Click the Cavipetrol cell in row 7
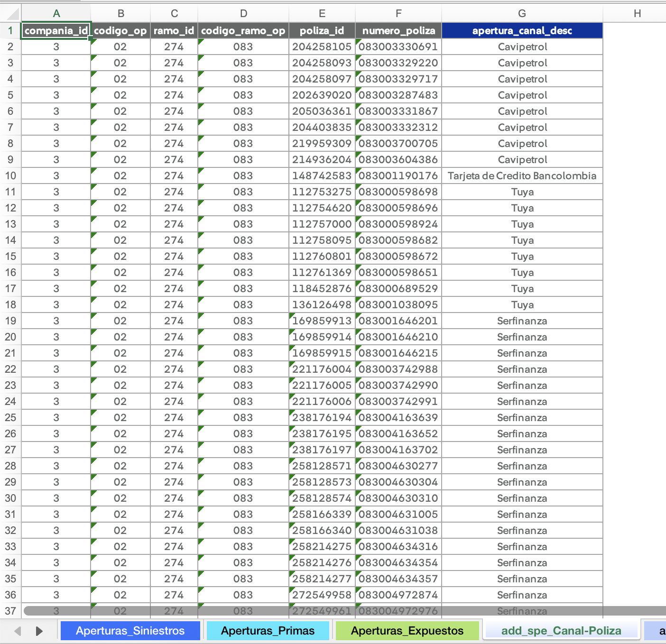Image resolution: width=666 pixels, height=644 pixels. click(522, 128)
